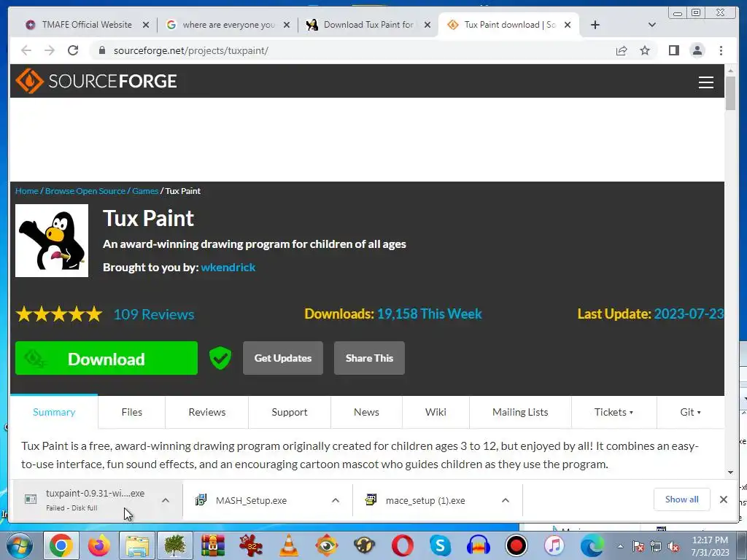Open Skype from the taskbar
The width and height of the screenshot is (747, 560).
[440, 545]
